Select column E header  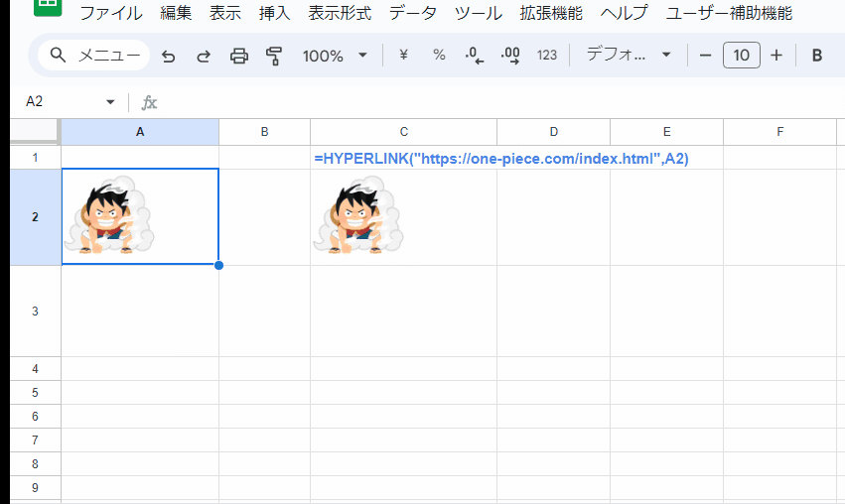[x=666, y=132]
